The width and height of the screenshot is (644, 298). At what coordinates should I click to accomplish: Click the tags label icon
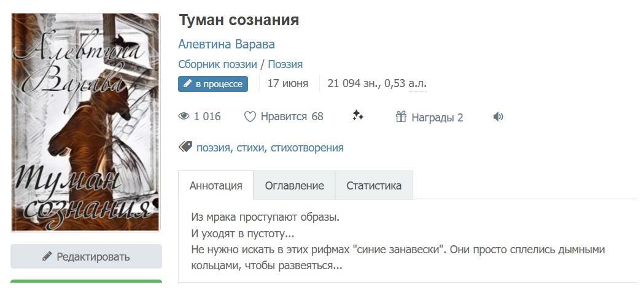[x=185, y=147]
